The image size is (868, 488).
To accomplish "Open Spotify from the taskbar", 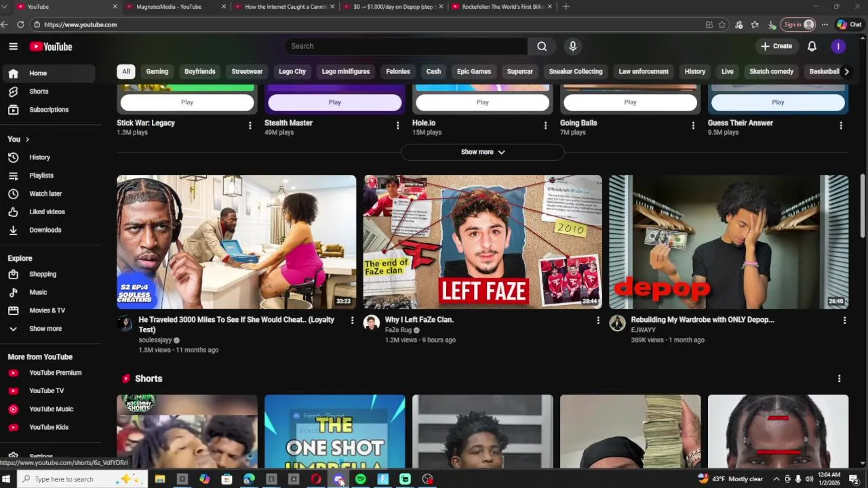I will click(361, 479).
